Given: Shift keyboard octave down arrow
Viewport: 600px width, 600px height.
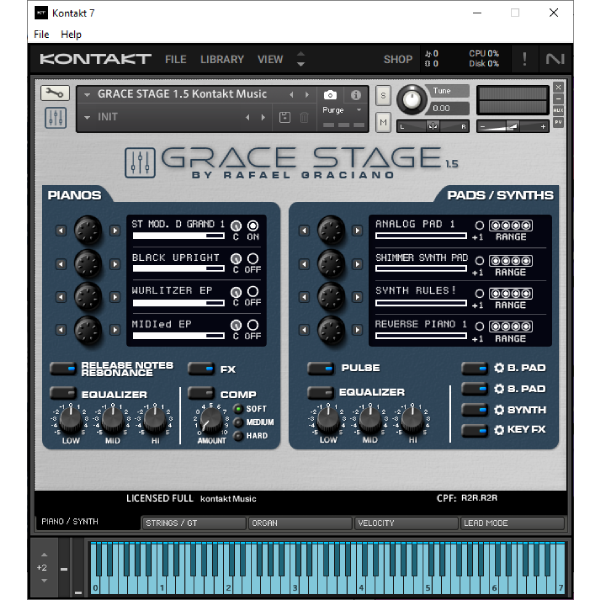Looking at the screenshot, I should tap(44, 581).
